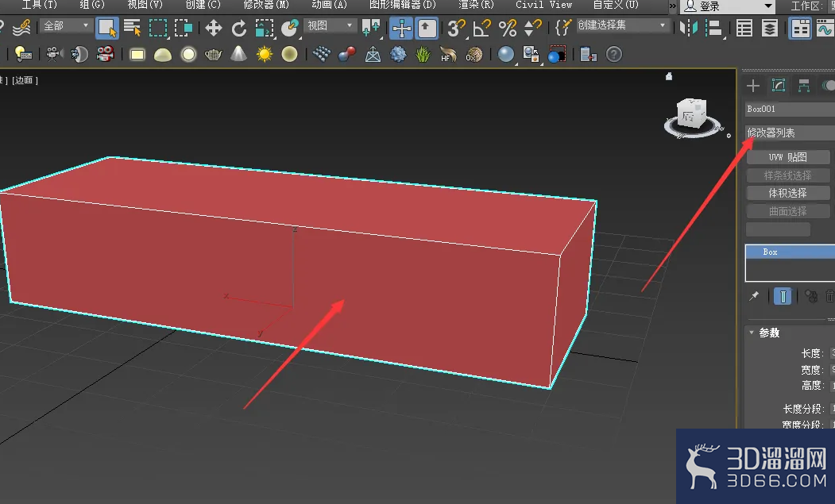Click the Use Pivot Point Center icon
This screenshot has height=504, width=835.
(x=371, y=28)
